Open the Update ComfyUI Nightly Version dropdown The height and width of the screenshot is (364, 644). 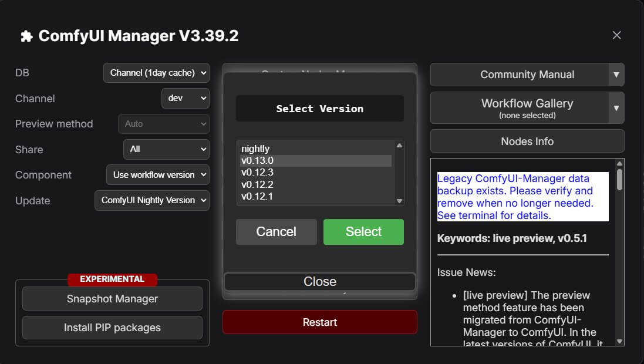tap(151, 200)
